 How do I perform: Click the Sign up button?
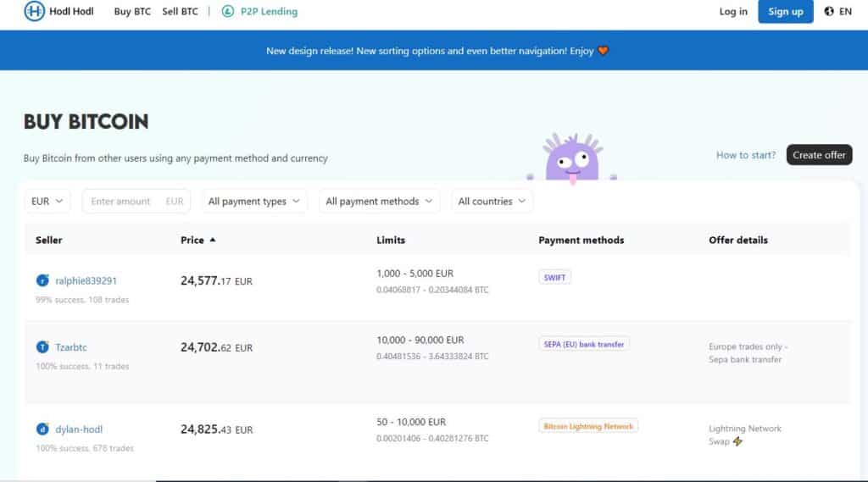click(786, 11)
